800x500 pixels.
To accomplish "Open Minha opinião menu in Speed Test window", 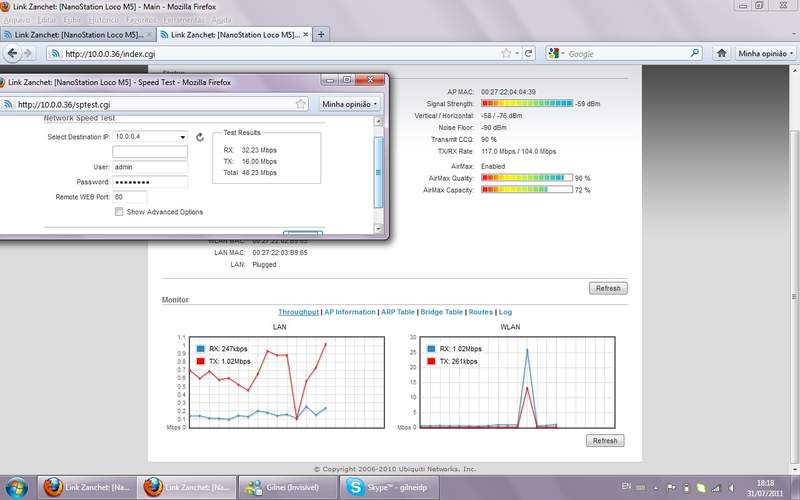I will click(x=349, y=104).
